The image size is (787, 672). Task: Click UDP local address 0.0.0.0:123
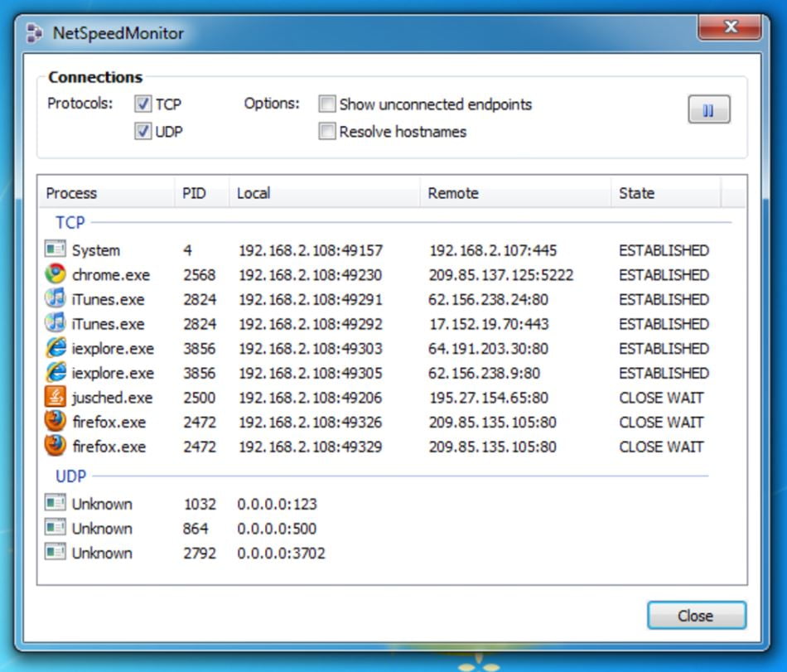(x=277, y=503)
